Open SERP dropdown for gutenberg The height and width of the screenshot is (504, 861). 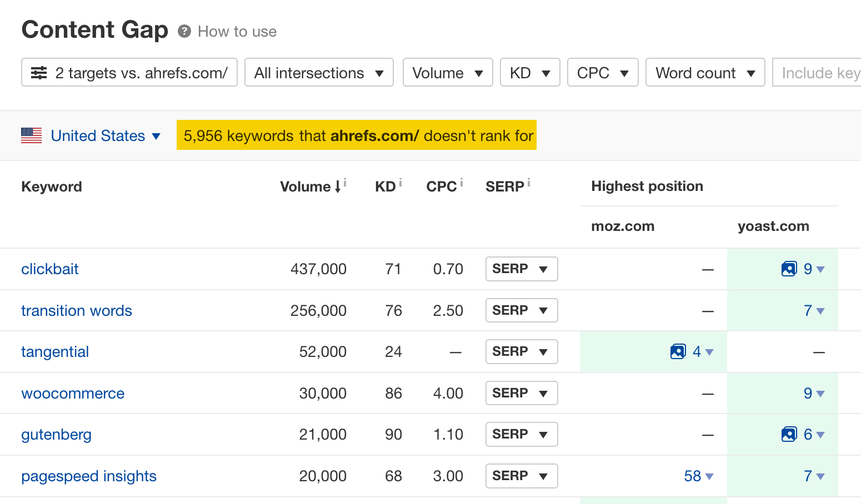point(522,434)
